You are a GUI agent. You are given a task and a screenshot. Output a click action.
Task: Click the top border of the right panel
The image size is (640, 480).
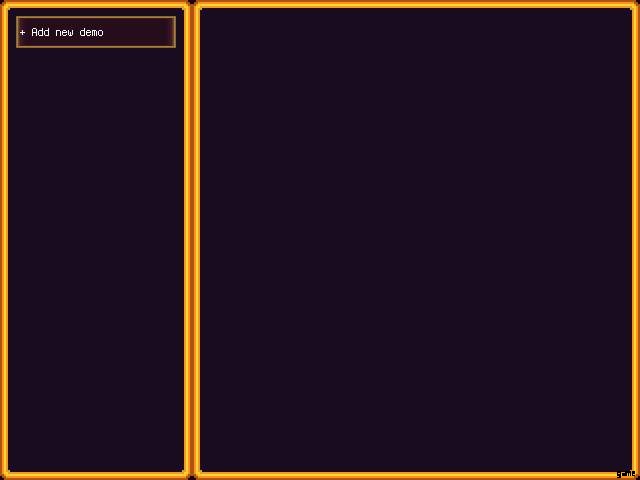416,5
